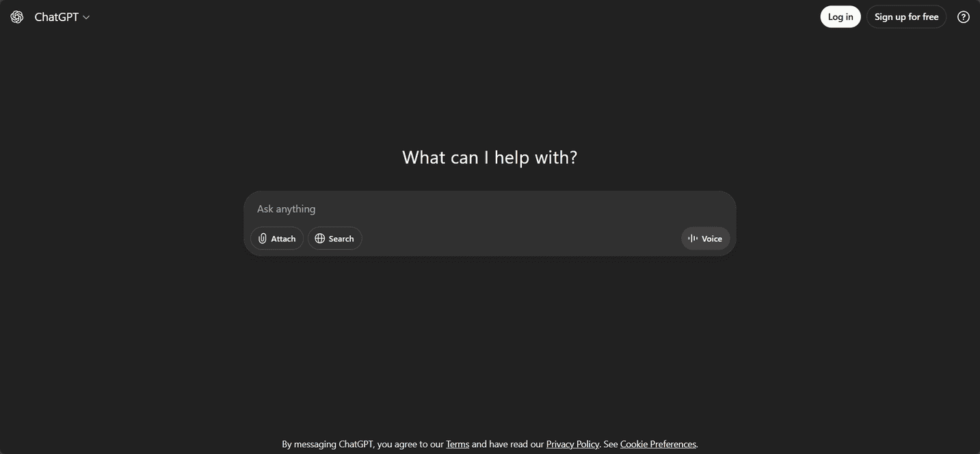Open help via the question mark icon
Viewport: 980px width, 454px height.
(x=964, y=17)
